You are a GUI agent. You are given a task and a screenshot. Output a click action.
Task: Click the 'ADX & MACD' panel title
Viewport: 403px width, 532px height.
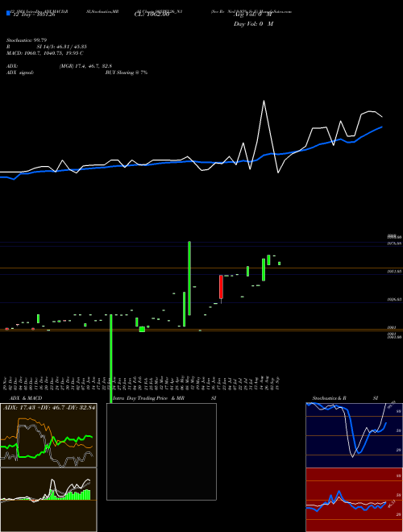click(26, 398)
